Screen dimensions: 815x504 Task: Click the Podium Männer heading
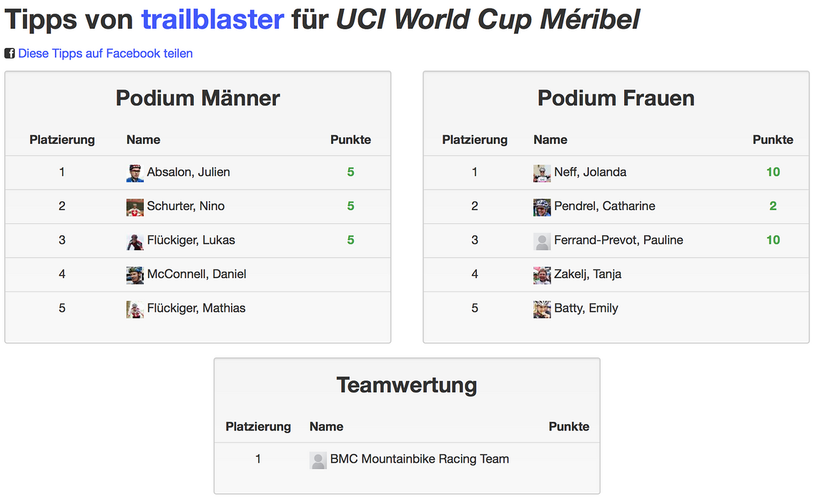197,98
